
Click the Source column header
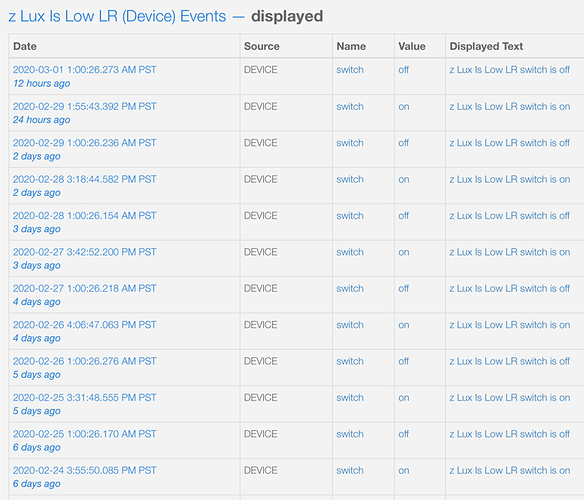(261, 46)
